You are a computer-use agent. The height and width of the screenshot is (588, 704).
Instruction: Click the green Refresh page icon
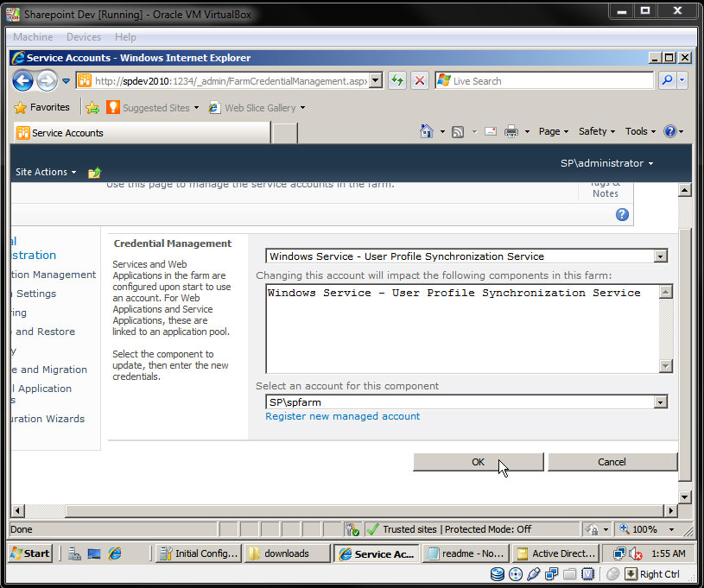coord(397,81)
